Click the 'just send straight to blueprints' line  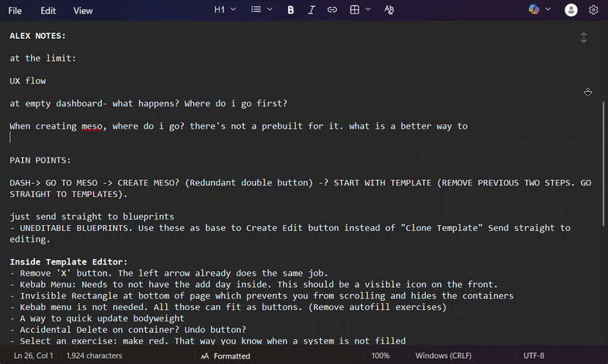tap(92, 217)
